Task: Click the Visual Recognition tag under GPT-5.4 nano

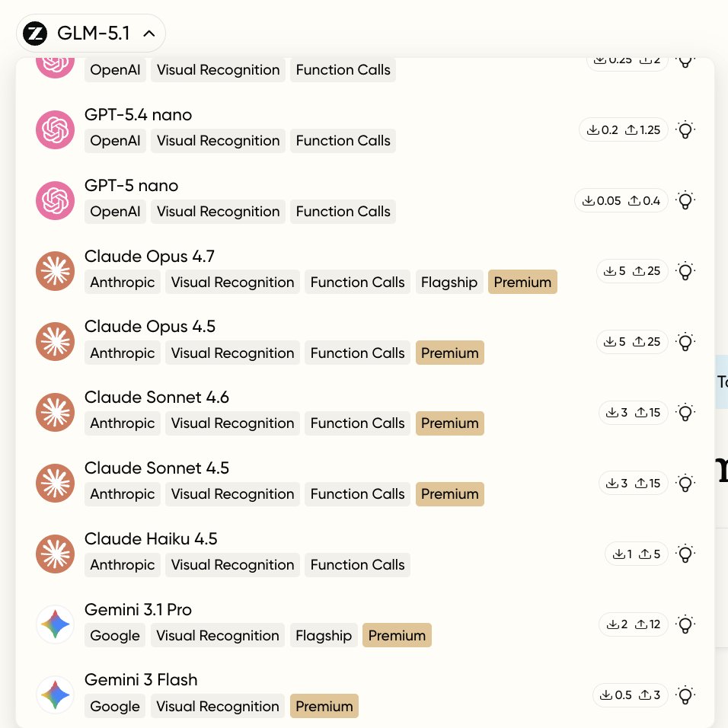Action: coord(219,141)
